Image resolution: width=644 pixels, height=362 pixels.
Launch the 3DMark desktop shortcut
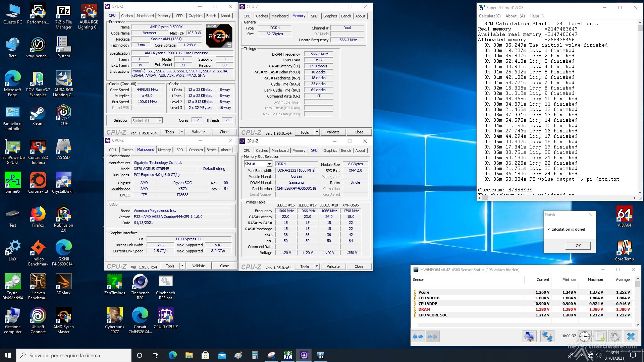click(63, 285)
